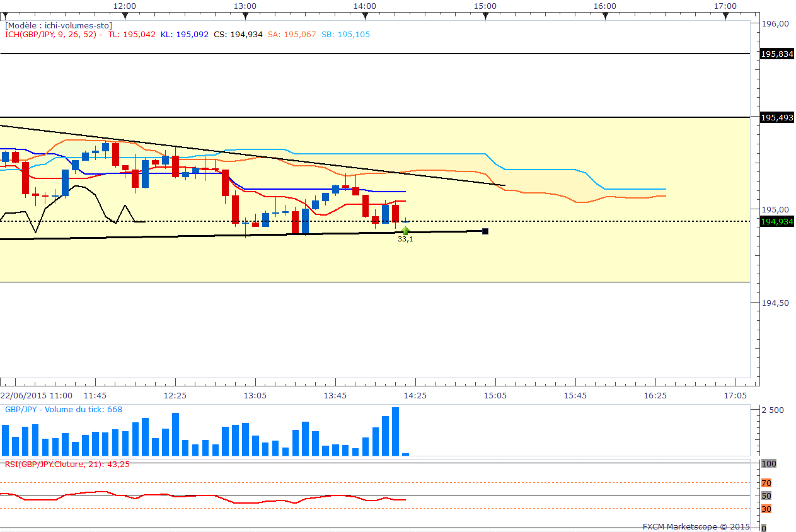The image size is (796, 532).
Task: Click the 22/06/2015 11:00 date label
Action: 36,395
